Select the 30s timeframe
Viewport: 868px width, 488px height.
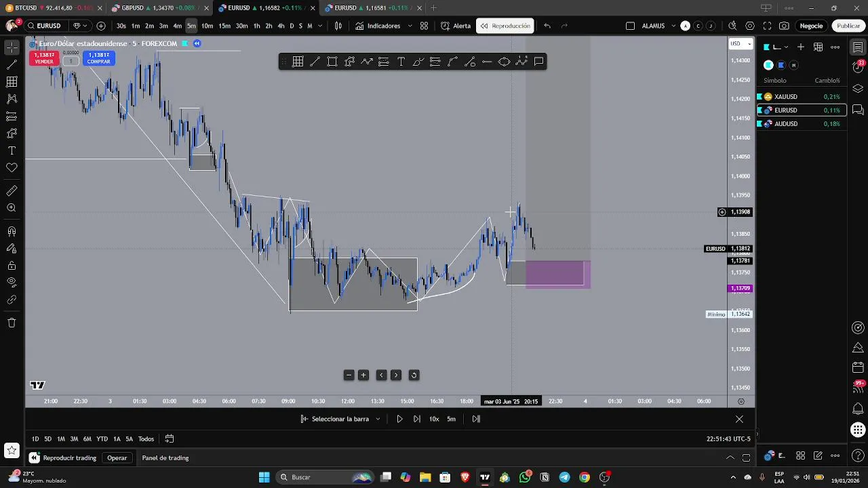point(121,26)
